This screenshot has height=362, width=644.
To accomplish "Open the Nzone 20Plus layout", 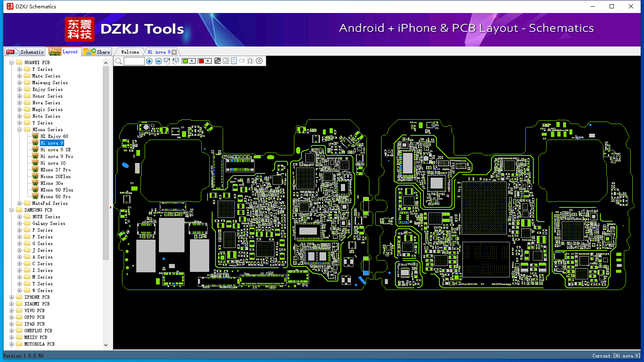I will tap(55, 176).
